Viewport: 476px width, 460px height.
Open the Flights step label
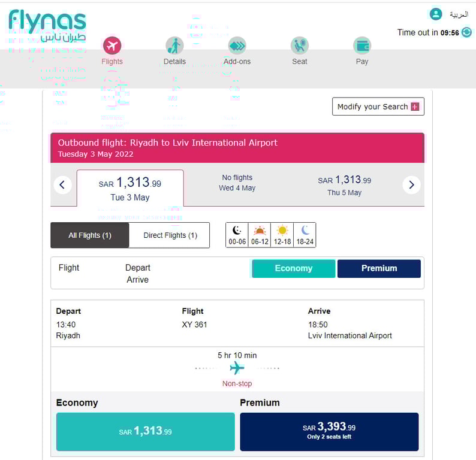tap(112, 62)
